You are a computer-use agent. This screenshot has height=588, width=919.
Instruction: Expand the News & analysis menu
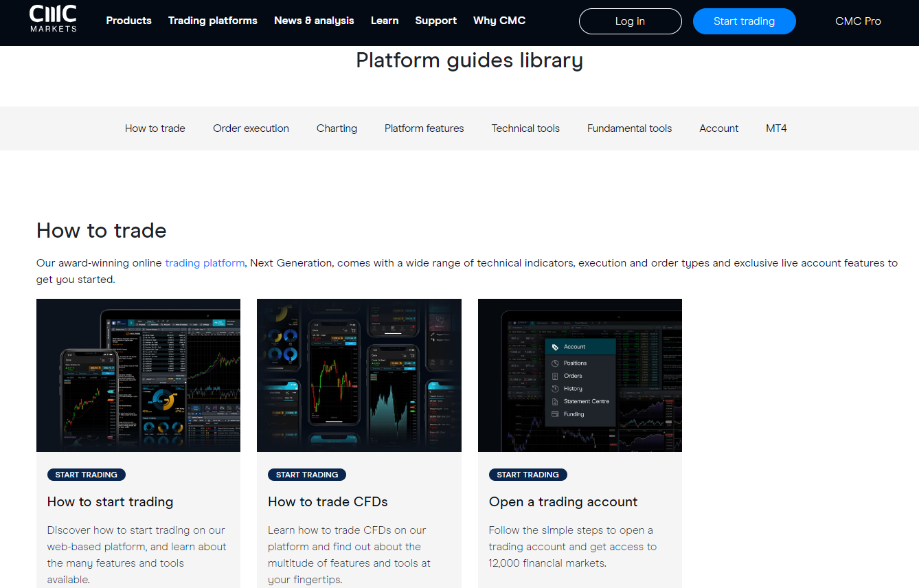(x=314, y=21)
